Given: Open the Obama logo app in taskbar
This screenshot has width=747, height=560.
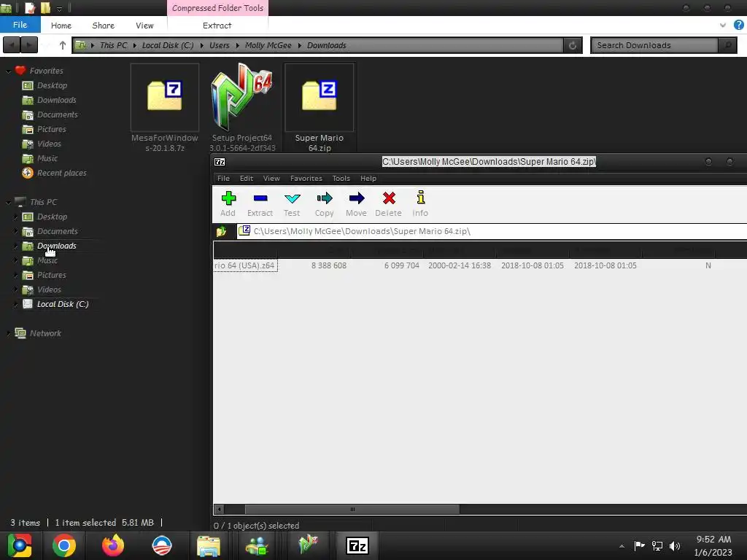Looking at the screenshot, I should pyautogui.click(x=161, y=545).
